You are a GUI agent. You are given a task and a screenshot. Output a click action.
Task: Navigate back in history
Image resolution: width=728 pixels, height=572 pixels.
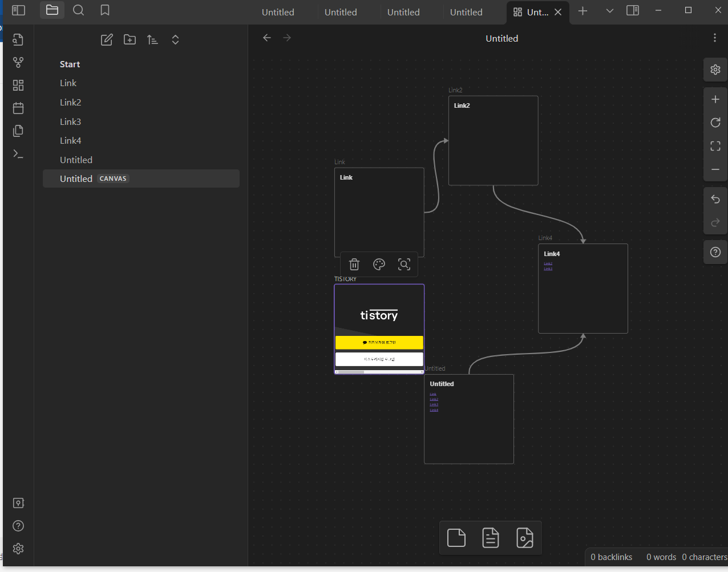pos(266,38)
